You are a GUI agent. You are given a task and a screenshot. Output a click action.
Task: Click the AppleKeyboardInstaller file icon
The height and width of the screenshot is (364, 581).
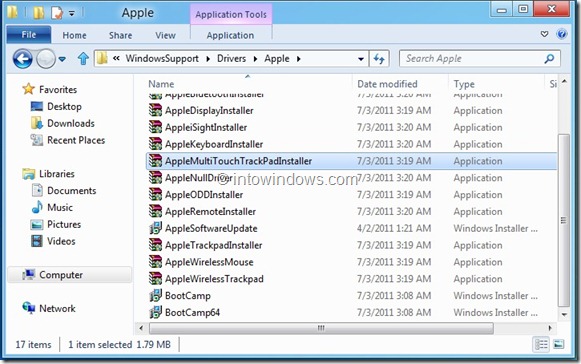click(x=155, y=144)
